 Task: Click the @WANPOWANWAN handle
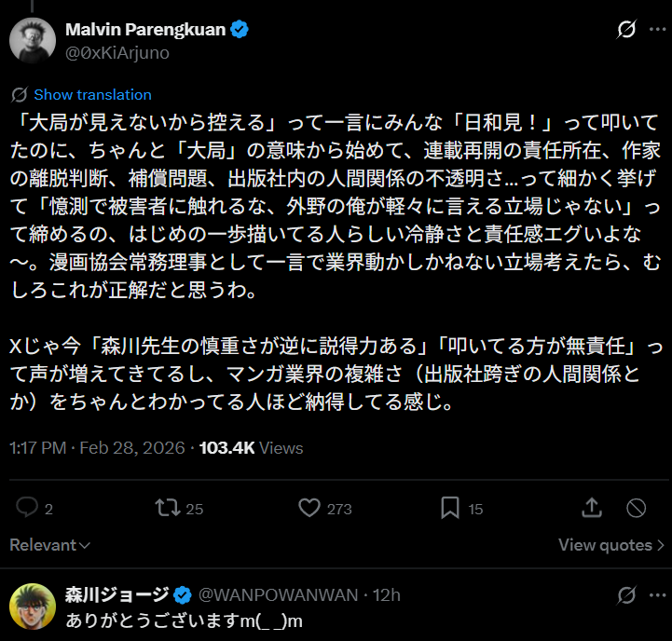point(279,595)
